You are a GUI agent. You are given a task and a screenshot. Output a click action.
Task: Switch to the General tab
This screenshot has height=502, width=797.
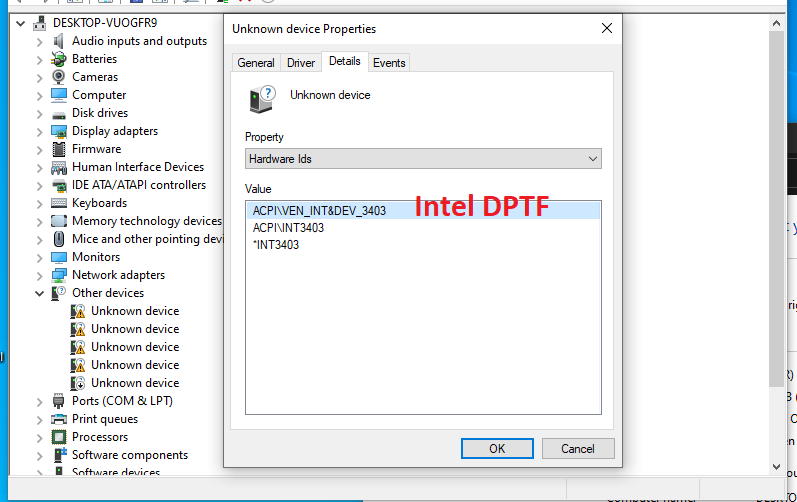tap(256, 63)
